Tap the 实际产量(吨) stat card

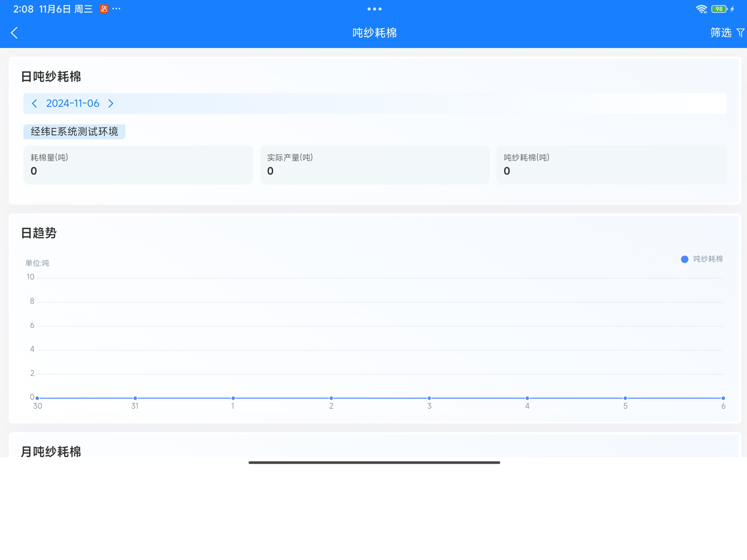coord(375,165)
